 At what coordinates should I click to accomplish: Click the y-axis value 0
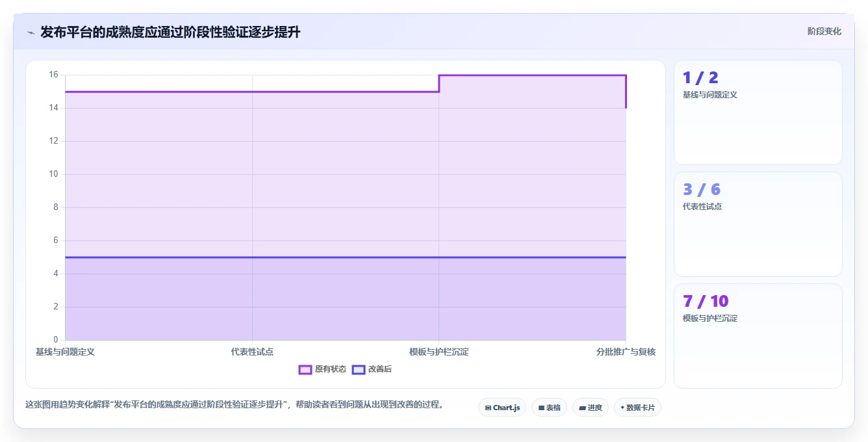click(x=56, y=340)
